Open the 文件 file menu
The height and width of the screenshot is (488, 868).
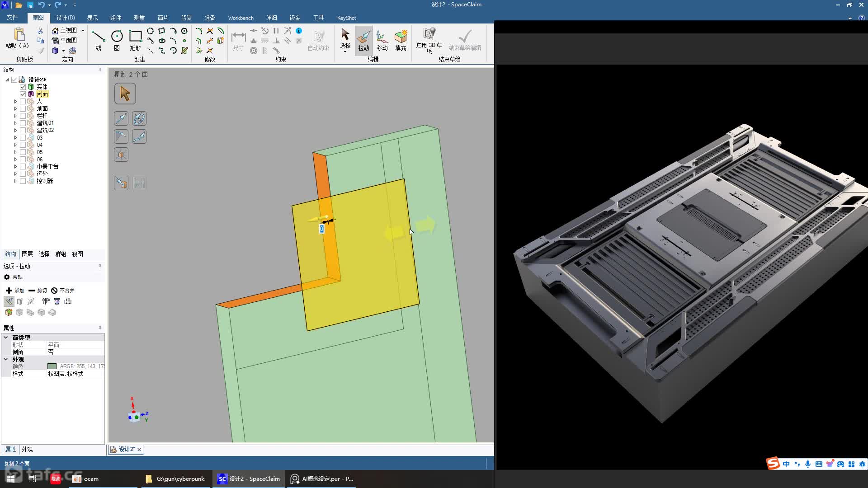click(x=12, y=18)
